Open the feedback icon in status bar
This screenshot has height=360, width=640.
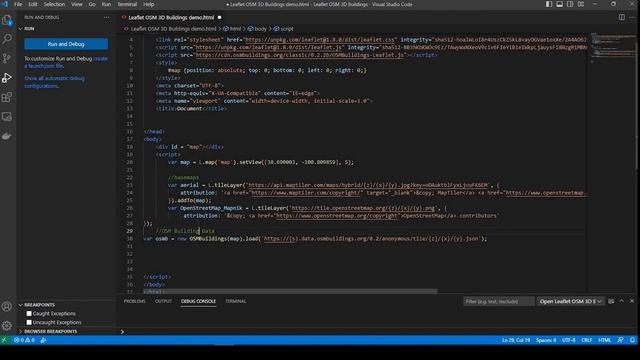coord(620,340)
